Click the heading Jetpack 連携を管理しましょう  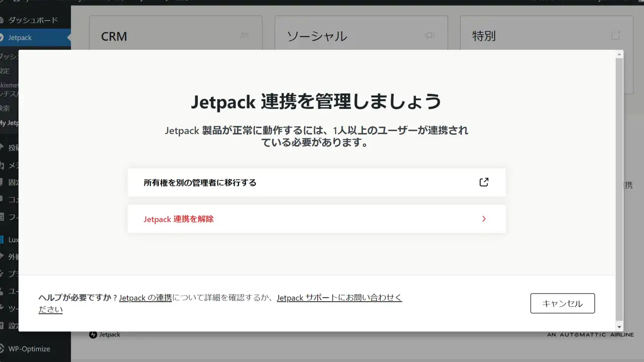(x=316, y=102)
